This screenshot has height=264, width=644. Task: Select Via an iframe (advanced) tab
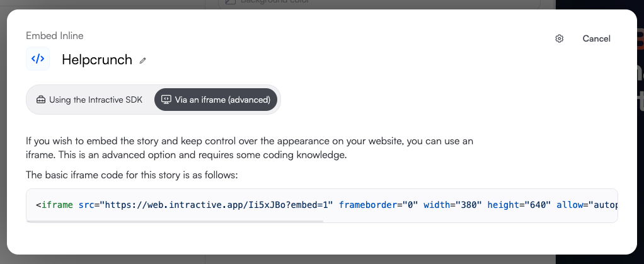[x=216, y=100]
